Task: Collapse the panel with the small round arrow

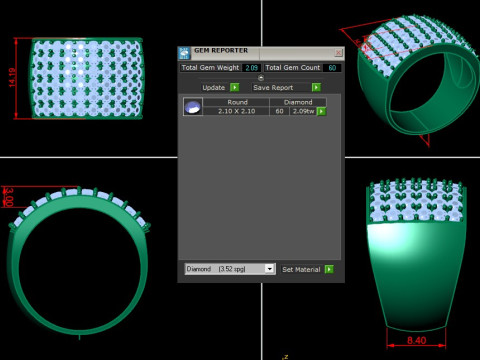Action: [x=261, y=78]
